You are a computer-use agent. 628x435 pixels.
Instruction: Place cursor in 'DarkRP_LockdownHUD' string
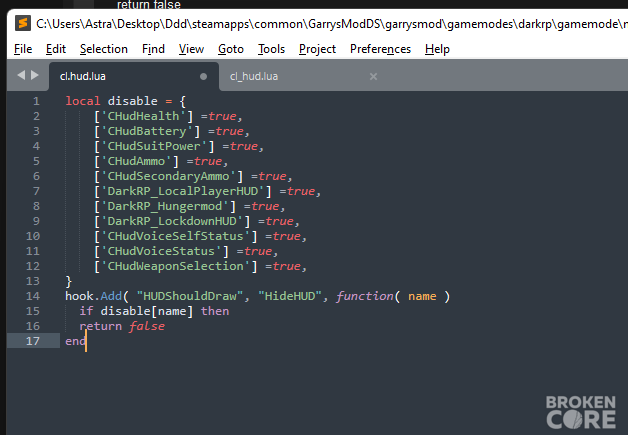pyautogui.click(x=172, y=221)
